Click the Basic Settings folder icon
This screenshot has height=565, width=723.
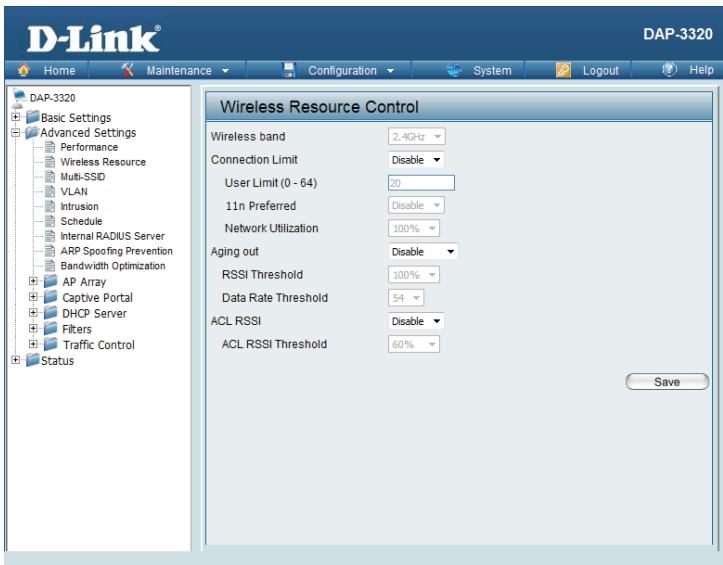click(32, 117)
